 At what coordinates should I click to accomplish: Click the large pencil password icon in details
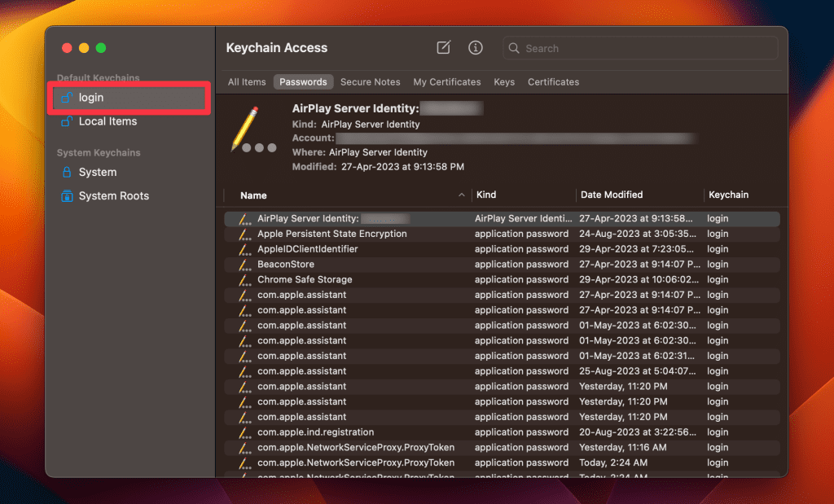[253, 129]
